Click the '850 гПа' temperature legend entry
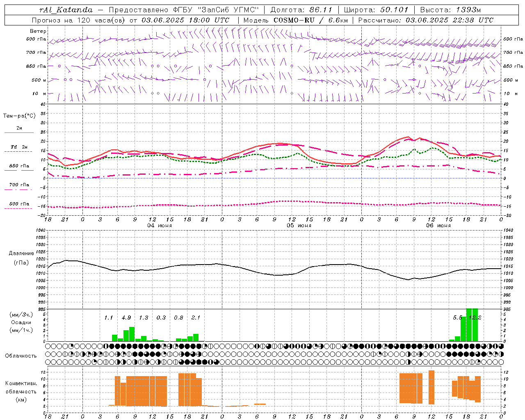The image size is (525, 420). [19, 166]
